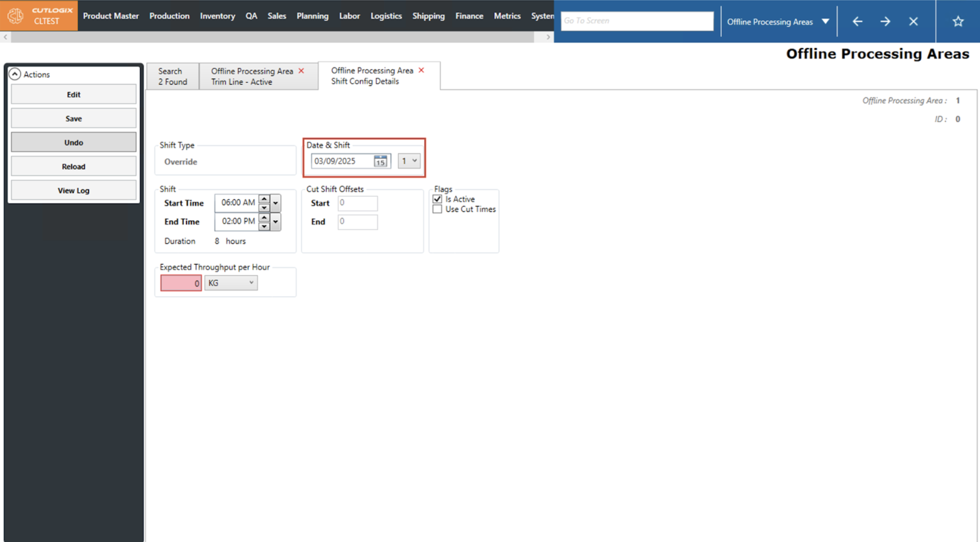Open the KG unit dropdown

(x=231, y=283)
